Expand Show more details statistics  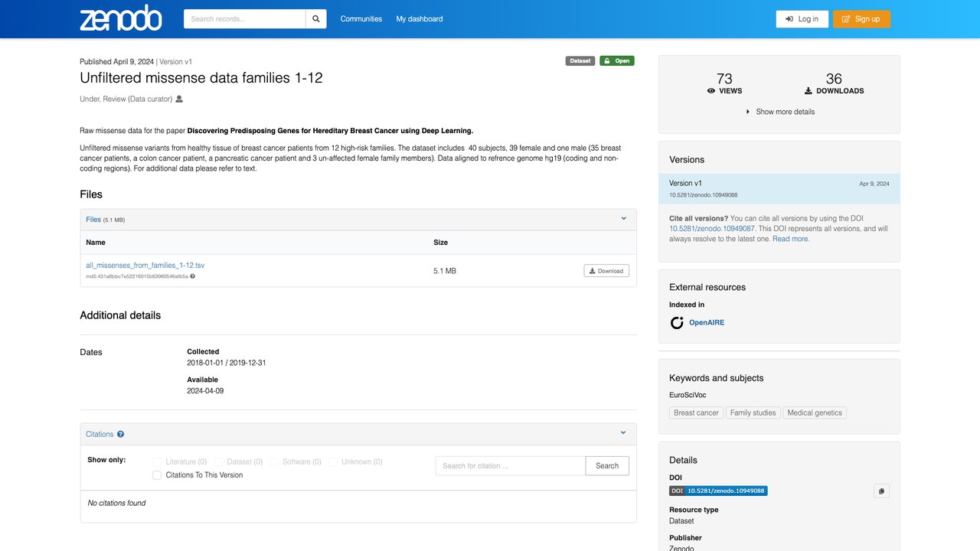[779, 112]
